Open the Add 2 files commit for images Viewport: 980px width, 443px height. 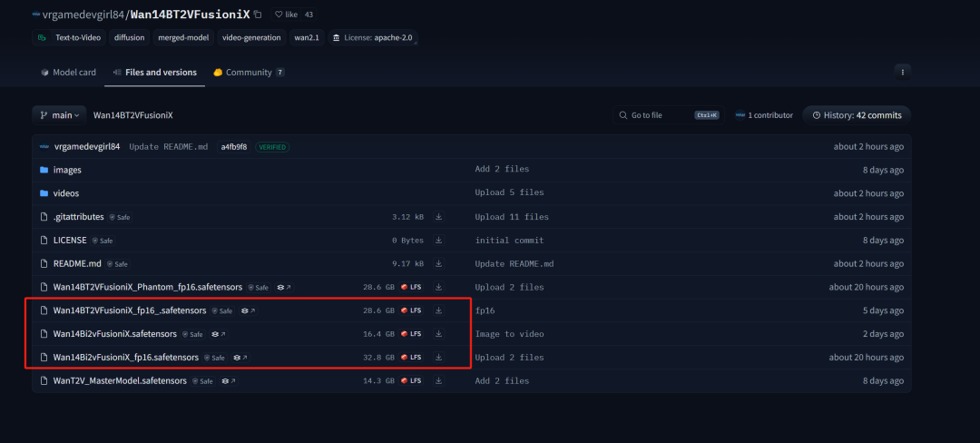502,170
